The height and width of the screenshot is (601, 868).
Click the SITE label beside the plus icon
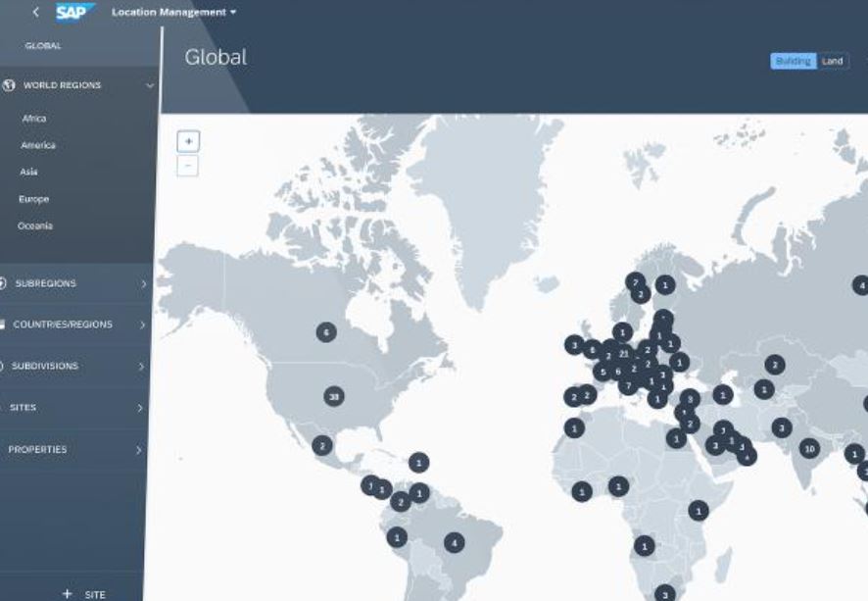[95, 595]
